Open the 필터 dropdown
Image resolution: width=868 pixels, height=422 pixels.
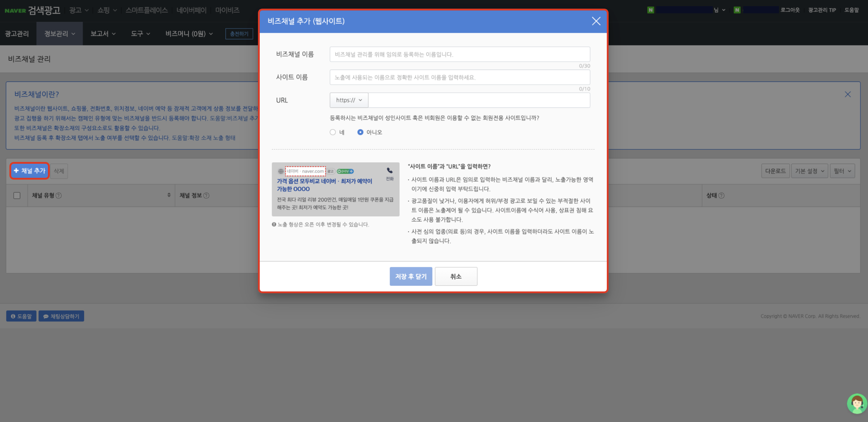(x=842, y=171)
